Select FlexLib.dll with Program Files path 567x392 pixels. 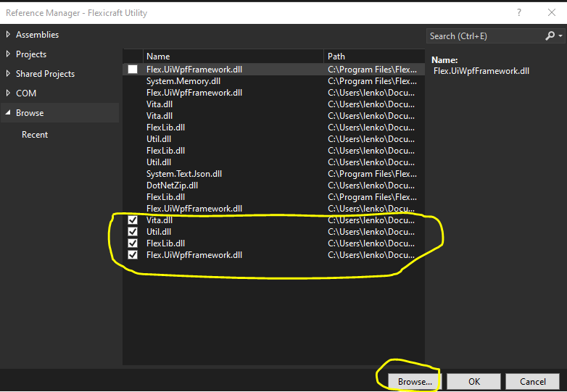(x=274, y=197)
